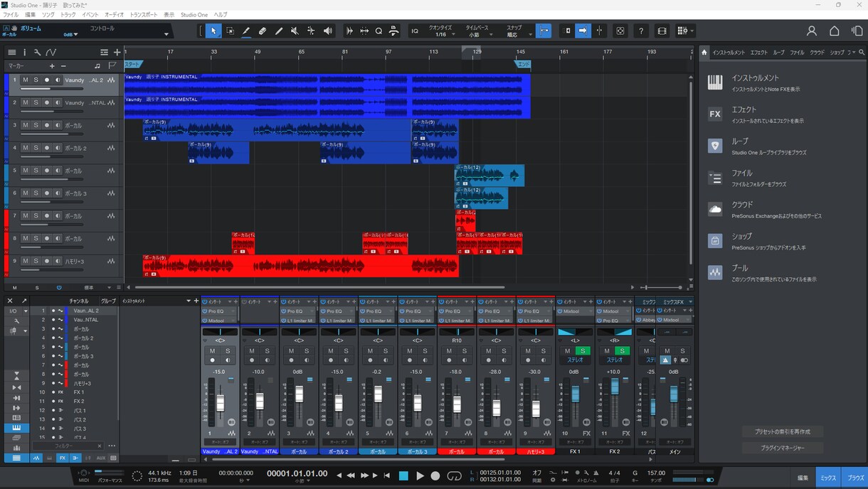This screenshot has height=489, width=868.
Task: Mute track 3 ボーカル
Action: (26, 125)
